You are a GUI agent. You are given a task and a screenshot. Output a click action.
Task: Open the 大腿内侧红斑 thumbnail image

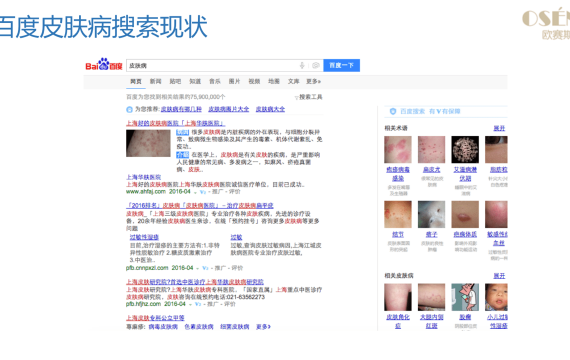(x=431, y=297)
